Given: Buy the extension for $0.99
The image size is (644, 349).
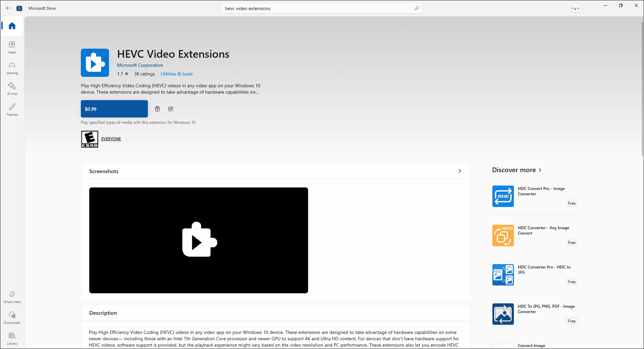Looking at the screenshot, I should (x=114, y=109).
